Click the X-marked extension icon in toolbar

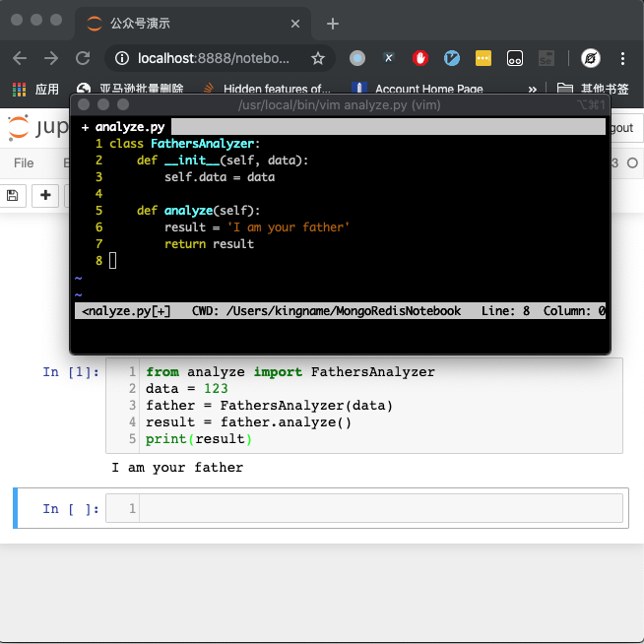[389, 58]
